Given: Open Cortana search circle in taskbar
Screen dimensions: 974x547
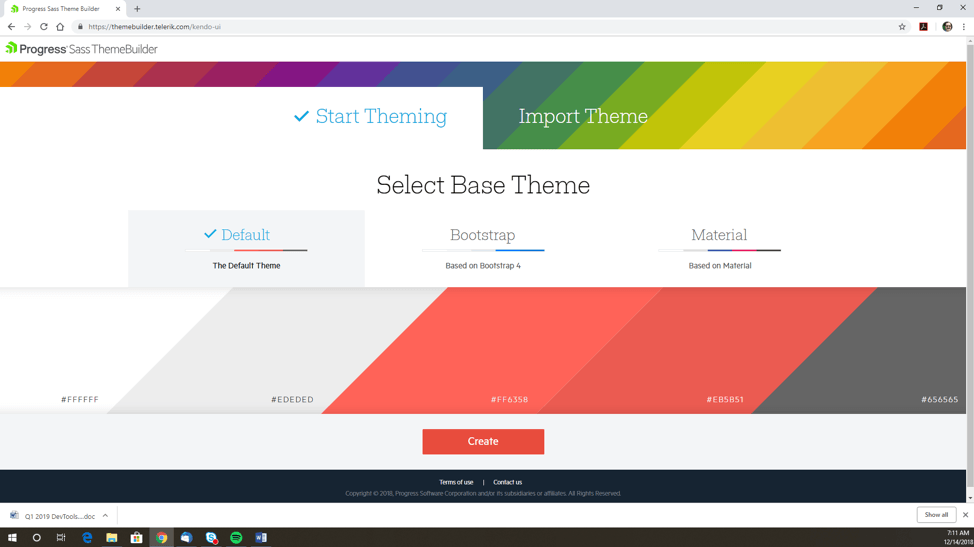Looking at the screenshot, I should 37,538.
